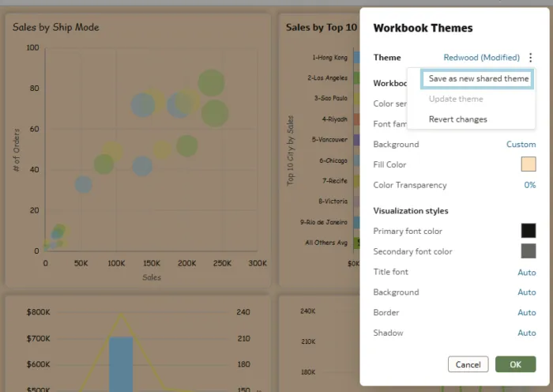Open the Background Custom dropdown
The width and height of the screenshot is (553, 392).
pos(521,145)
